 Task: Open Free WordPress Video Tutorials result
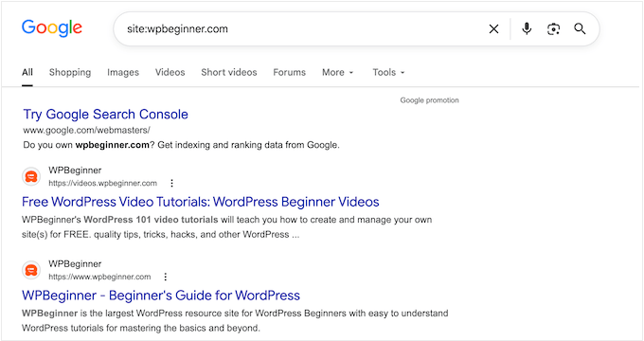point(201,202)
